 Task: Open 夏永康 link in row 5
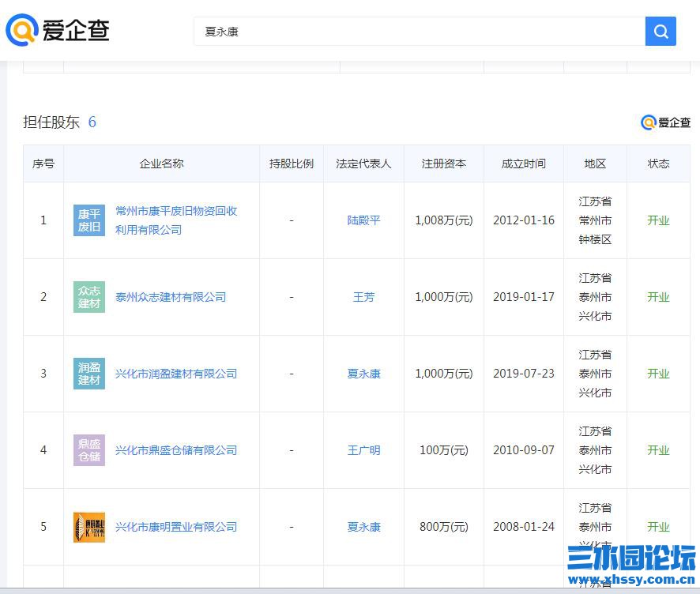tap(364, 527)
